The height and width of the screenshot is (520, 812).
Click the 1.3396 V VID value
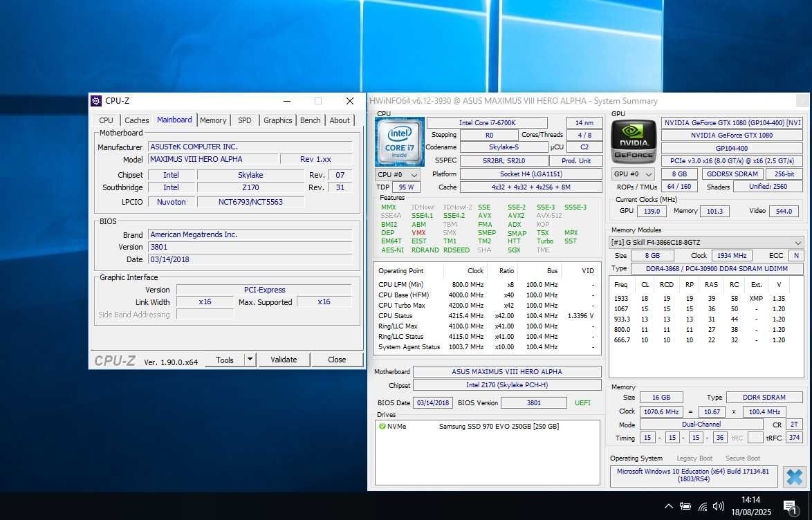[580, 316]
